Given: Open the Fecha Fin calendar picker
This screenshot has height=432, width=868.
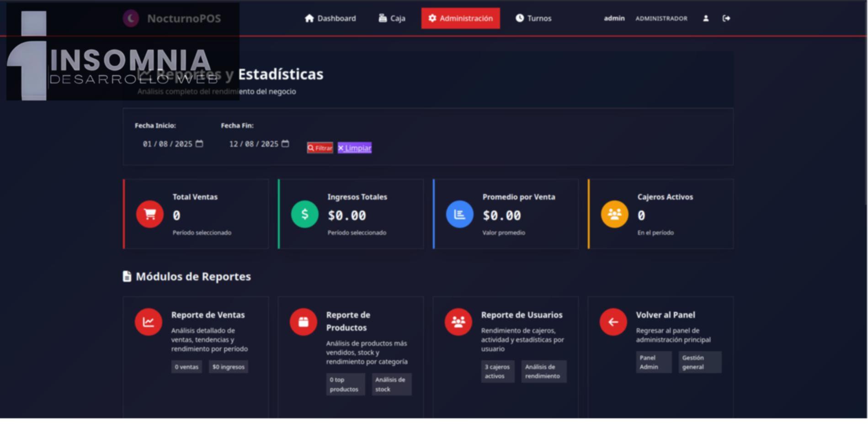Looking at the screenshot, I should pyautogui.click(x=285, y=144).
